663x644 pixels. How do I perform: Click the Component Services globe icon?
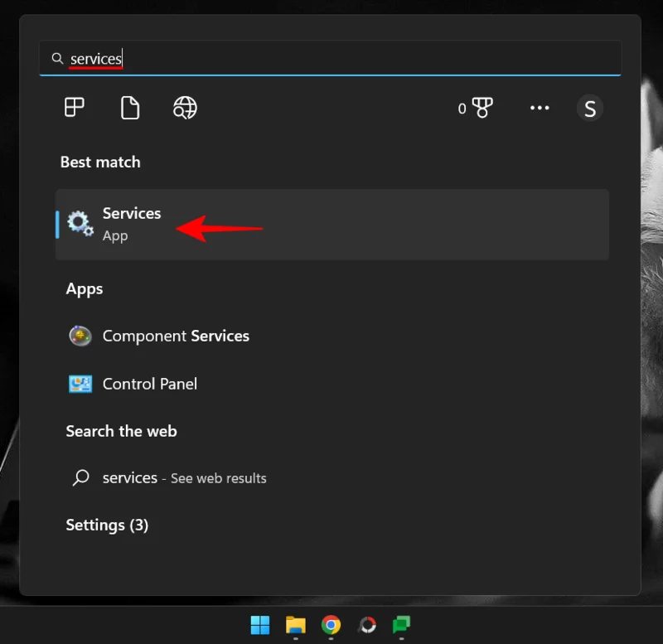tap(80, 336)
